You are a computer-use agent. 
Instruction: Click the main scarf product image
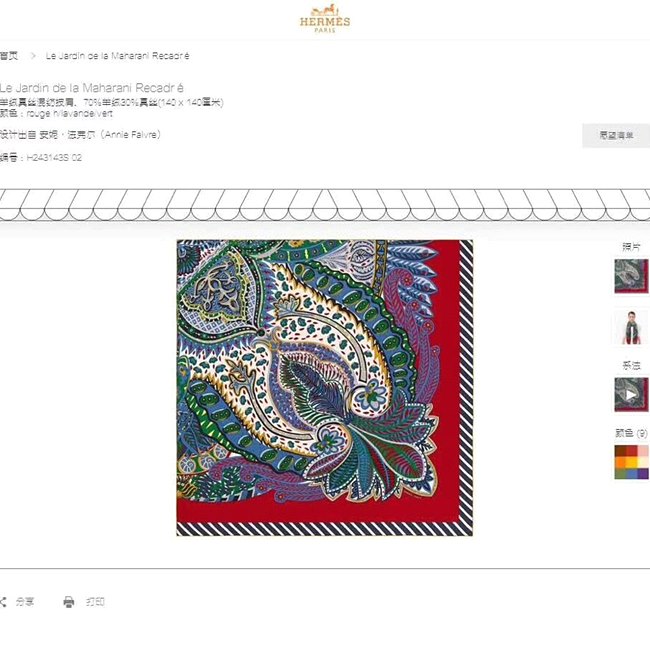tap(325, 388)
